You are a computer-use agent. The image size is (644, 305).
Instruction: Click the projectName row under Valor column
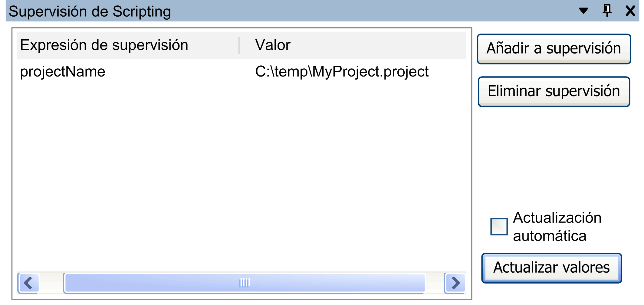[341, 72]
